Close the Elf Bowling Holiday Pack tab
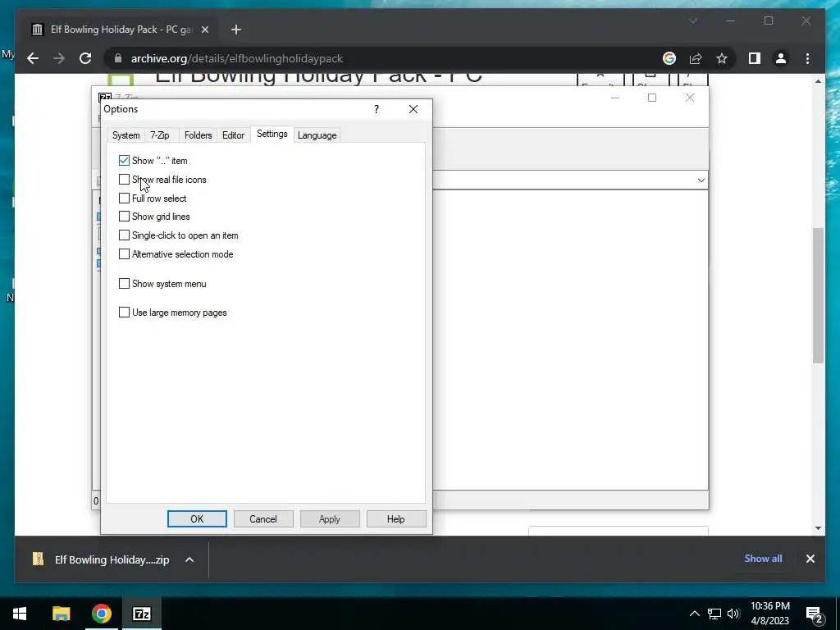The image size is (840, 630). point(204,30)
